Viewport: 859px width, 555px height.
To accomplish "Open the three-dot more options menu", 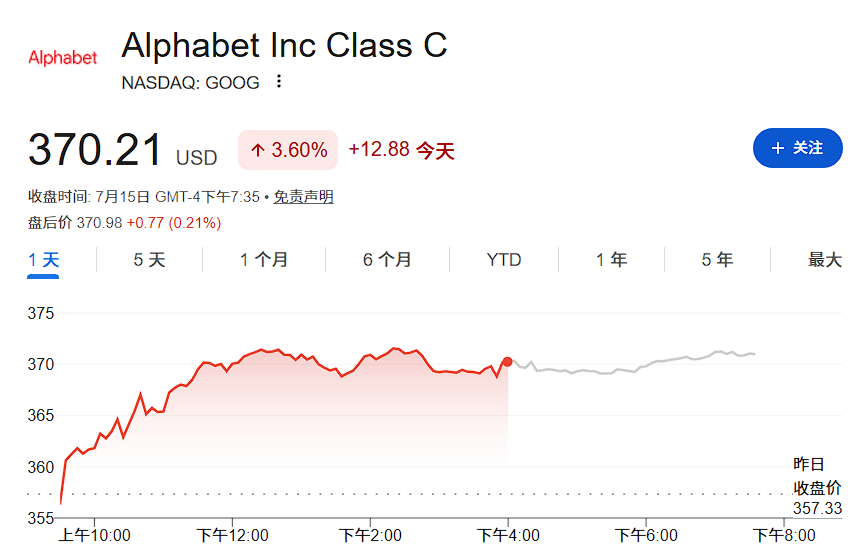I will pos(279,82).
